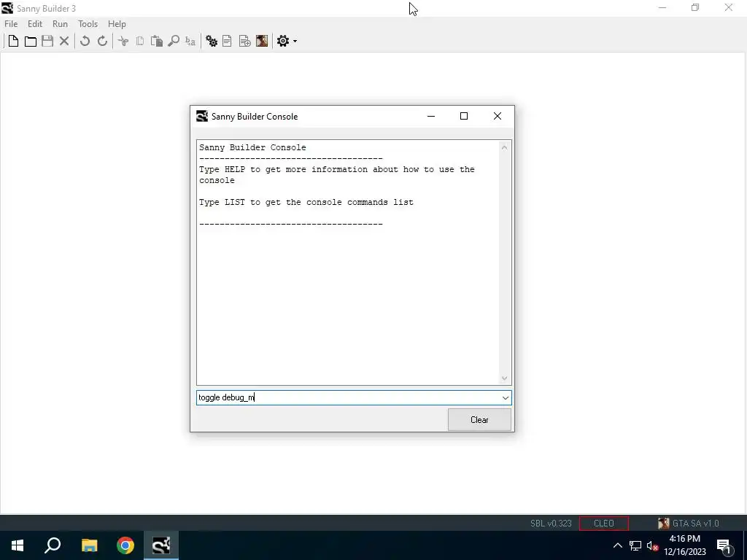Open the Windows Start menu

18,545
